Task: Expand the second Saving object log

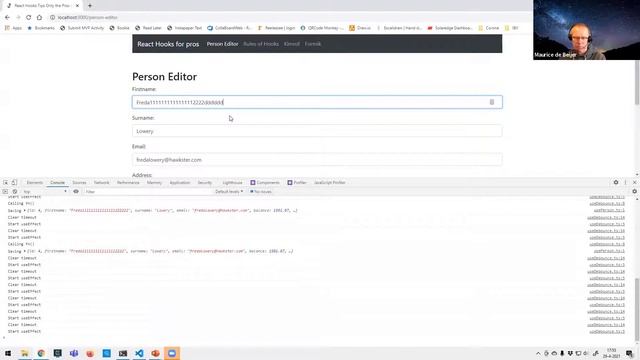Action: [24, 251]
